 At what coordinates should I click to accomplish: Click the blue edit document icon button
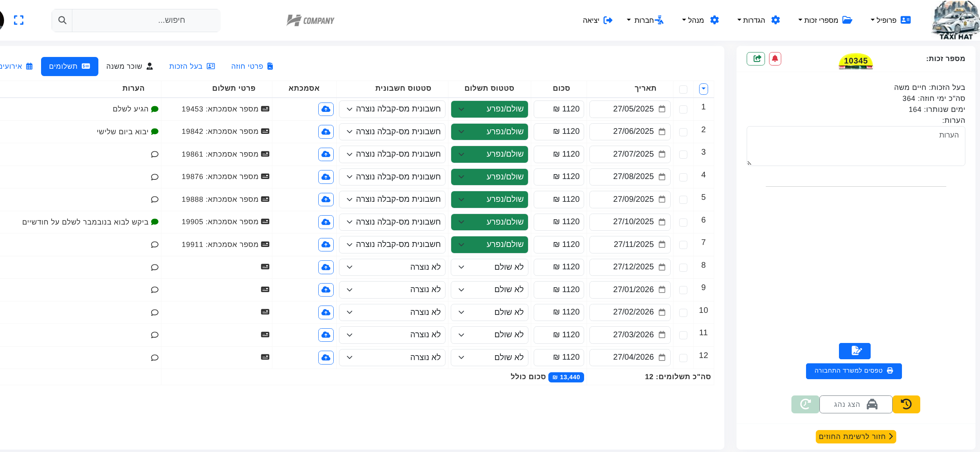click(x=854, y=351)
